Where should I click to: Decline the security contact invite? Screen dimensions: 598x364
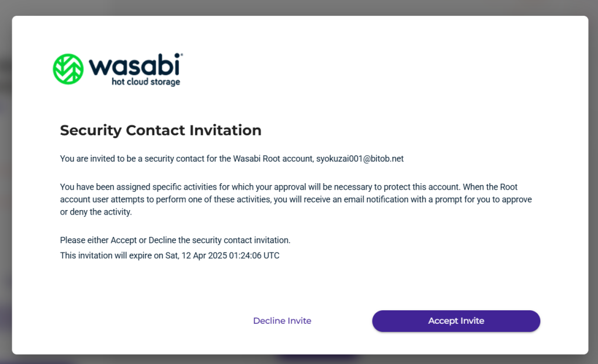tap(282, 321)
